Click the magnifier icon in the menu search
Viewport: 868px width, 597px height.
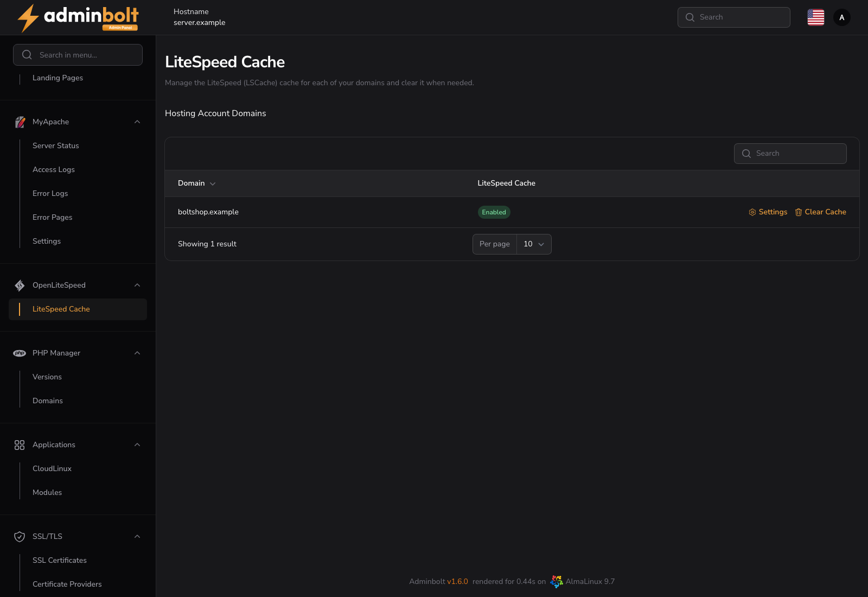[27, 55]
